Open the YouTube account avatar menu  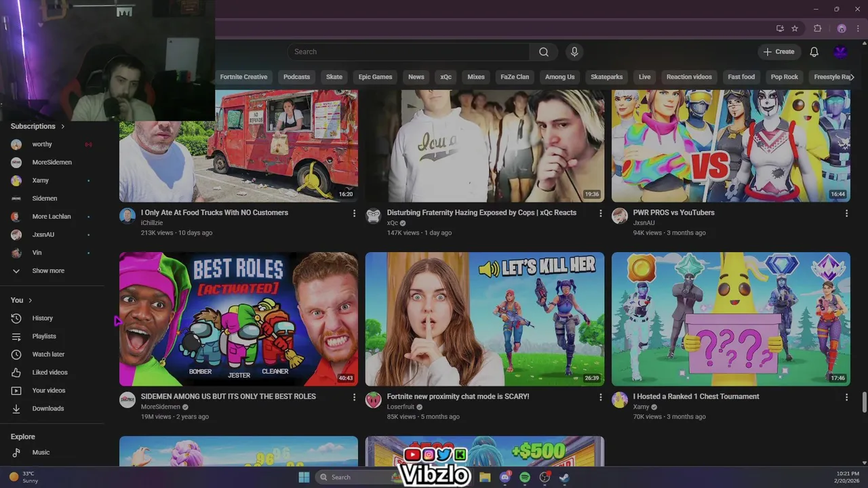tap(841, 52)
